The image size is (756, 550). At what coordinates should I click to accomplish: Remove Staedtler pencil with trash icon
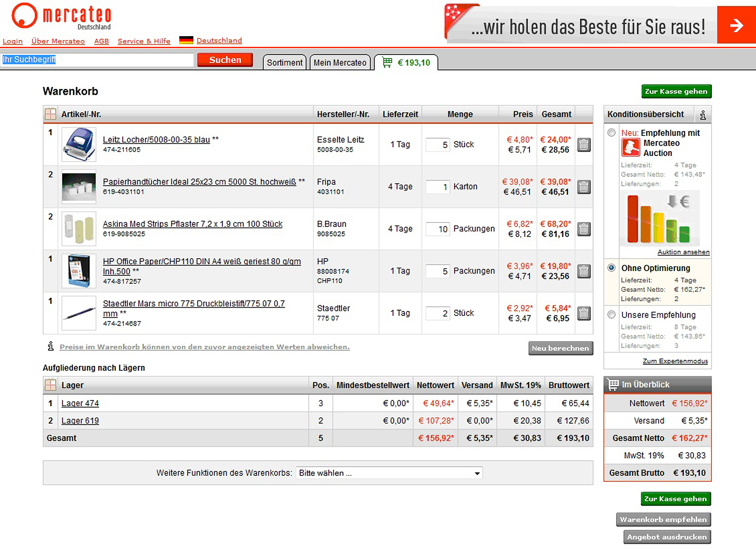[x=584, y=313]
